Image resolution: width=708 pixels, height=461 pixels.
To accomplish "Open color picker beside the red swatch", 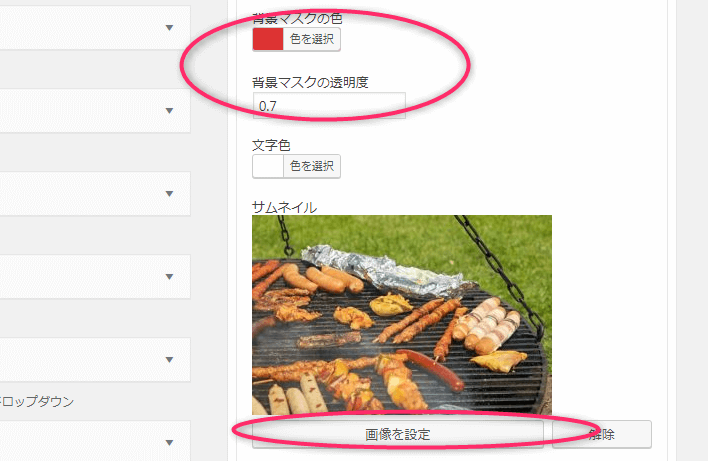I will pyautogui.click(x=312, y=39).
